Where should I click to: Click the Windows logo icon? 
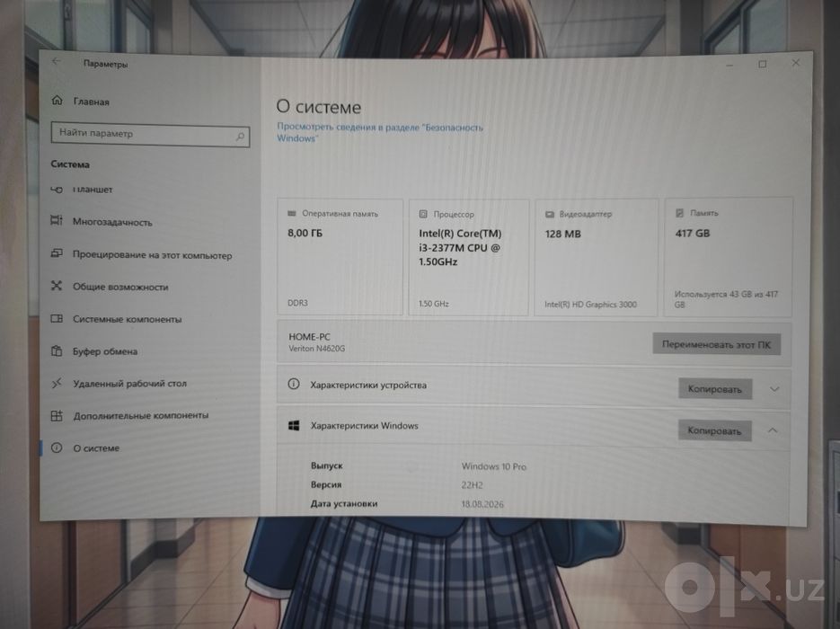tap(294, 425)
